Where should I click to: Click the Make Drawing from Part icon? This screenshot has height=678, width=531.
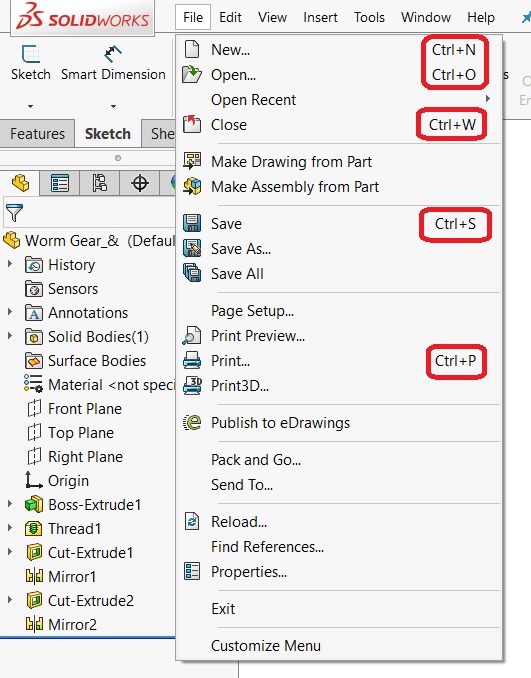tap(192, 162)
